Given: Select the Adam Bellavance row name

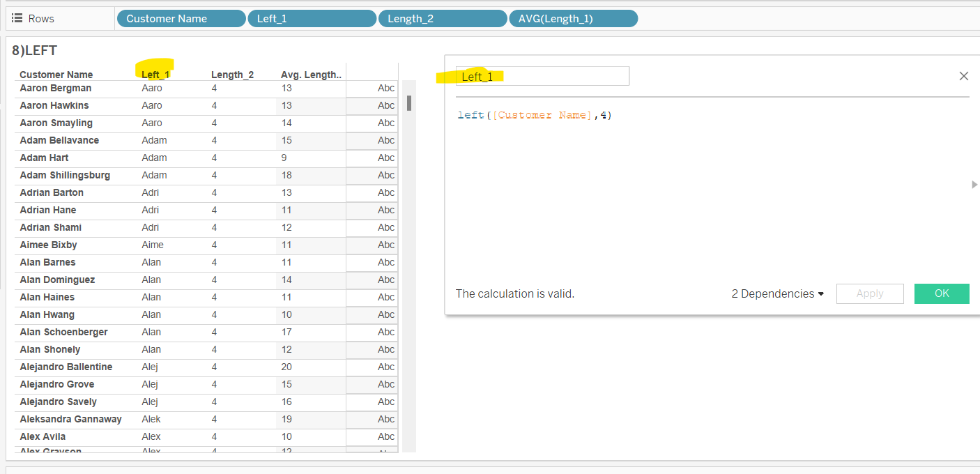Looking at the screenshot, I should tap(59, 140).
